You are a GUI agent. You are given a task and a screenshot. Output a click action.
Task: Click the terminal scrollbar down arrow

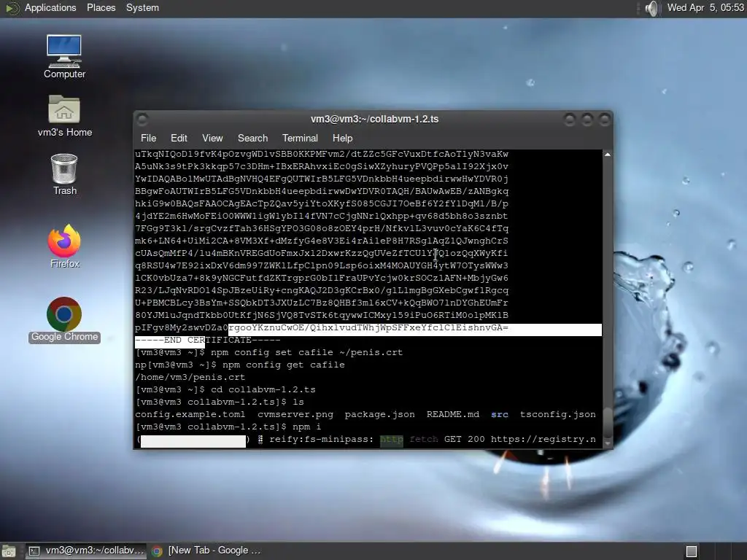tap(608, 443)
